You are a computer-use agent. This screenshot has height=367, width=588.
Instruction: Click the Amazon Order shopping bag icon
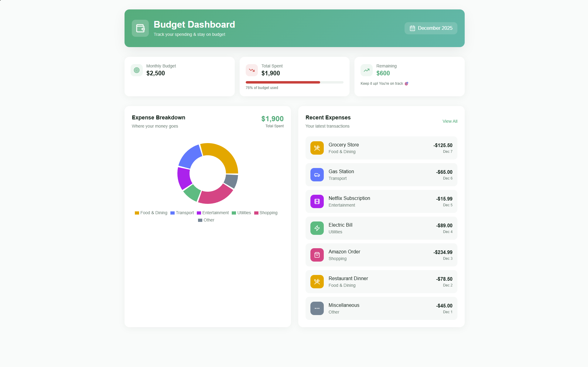pyautogui.click(x=317, y=255)
